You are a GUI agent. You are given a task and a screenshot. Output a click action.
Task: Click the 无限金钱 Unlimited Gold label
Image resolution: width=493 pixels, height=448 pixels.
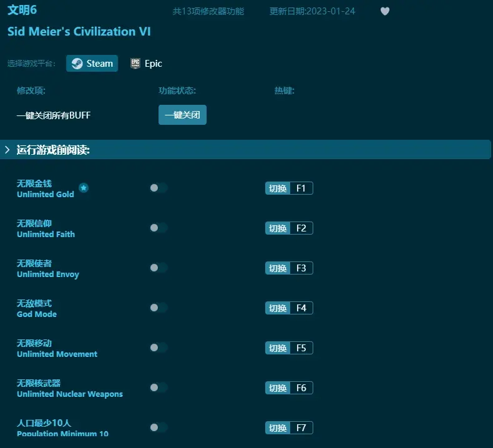[46, 188]
